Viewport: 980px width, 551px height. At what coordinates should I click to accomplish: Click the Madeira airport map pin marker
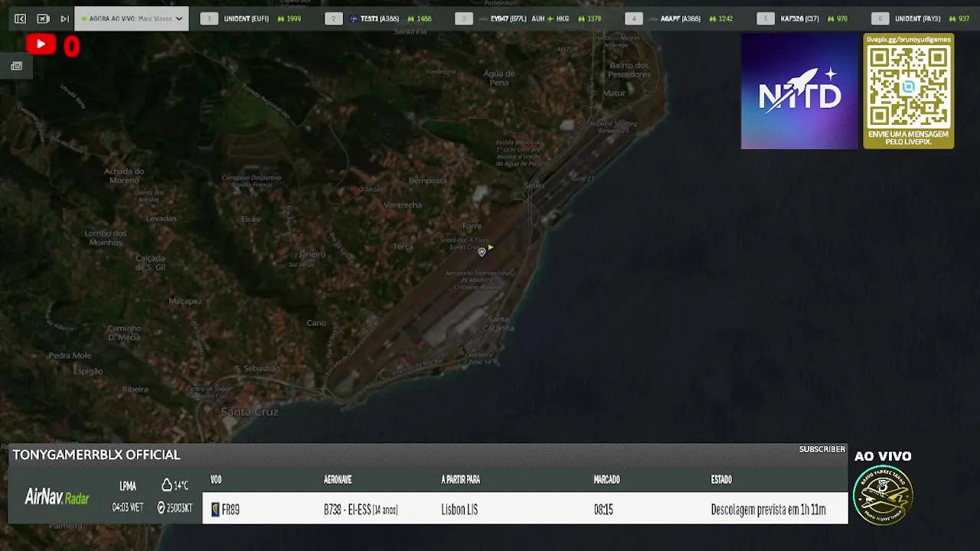482,252
